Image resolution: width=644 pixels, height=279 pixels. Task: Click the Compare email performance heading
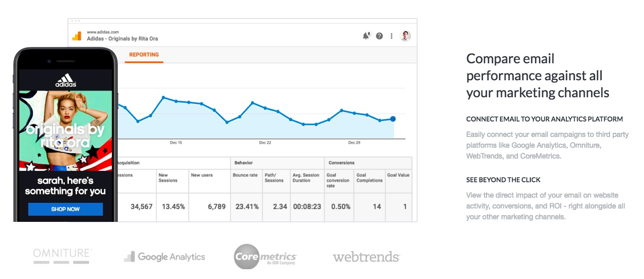538,76
